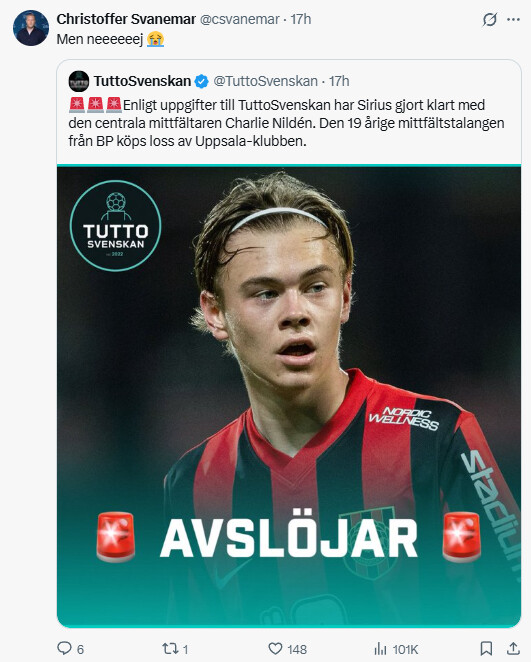531x662 pixels.
Task: Open Christoffer Svanemar's profile avatar
Action: tap(31, 28)
